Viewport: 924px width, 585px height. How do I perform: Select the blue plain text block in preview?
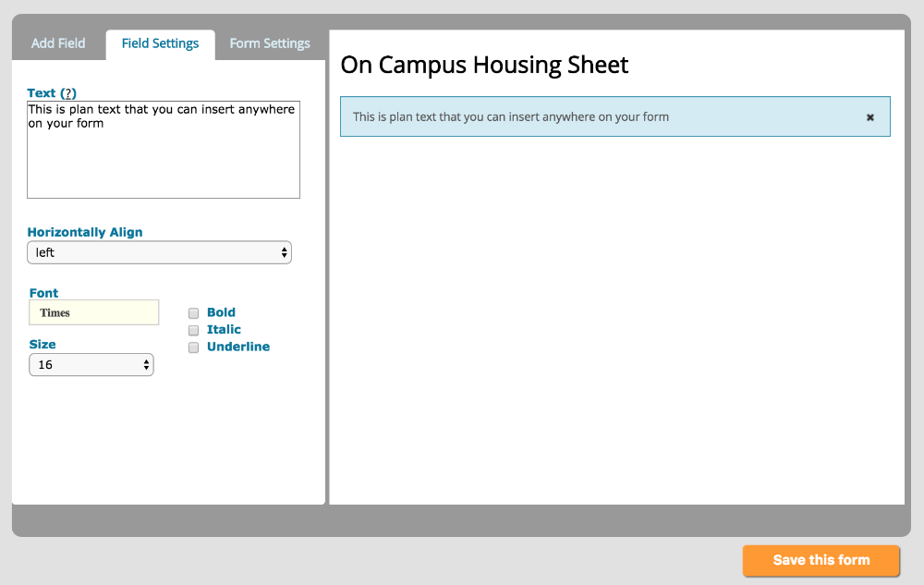591,117
